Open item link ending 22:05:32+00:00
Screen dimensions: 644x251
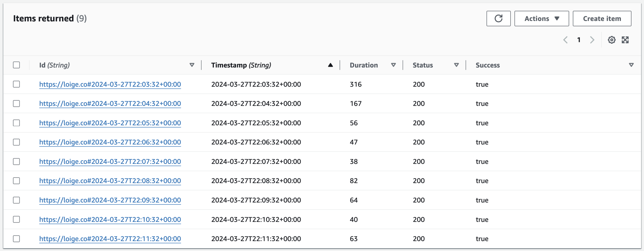pyautogui.click(x=110, y=123)
